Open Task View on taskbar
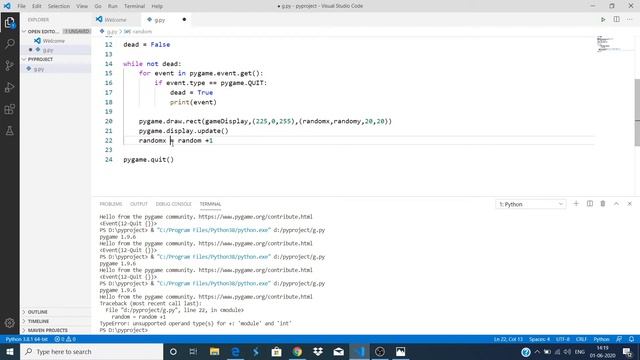 click(193, 351)
